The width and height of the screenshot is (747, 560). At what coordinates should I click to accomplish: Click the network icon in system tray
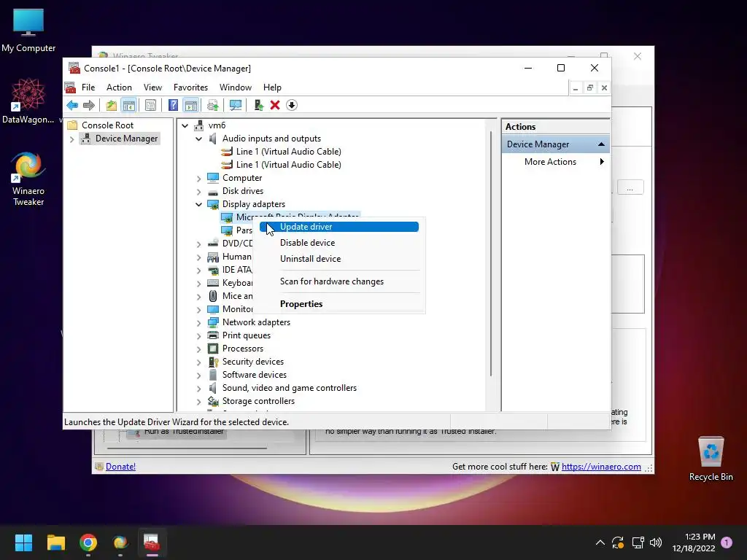point(638,542)
